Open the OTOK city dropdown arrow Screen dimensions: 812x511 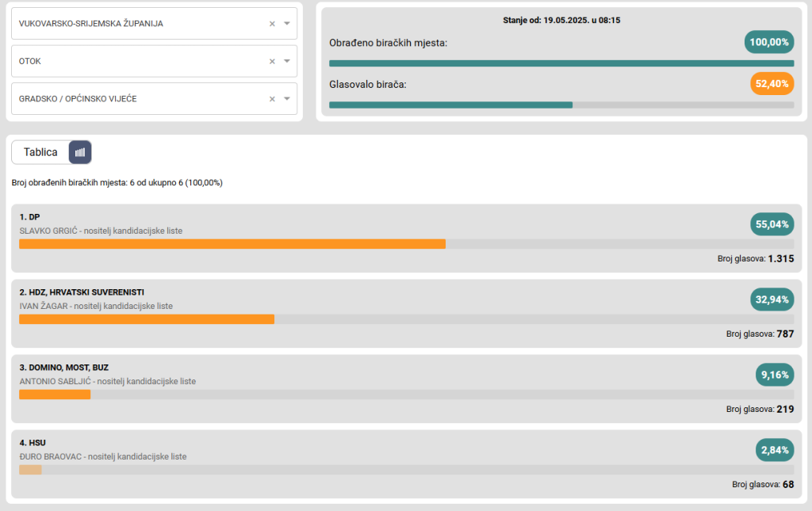287,61
